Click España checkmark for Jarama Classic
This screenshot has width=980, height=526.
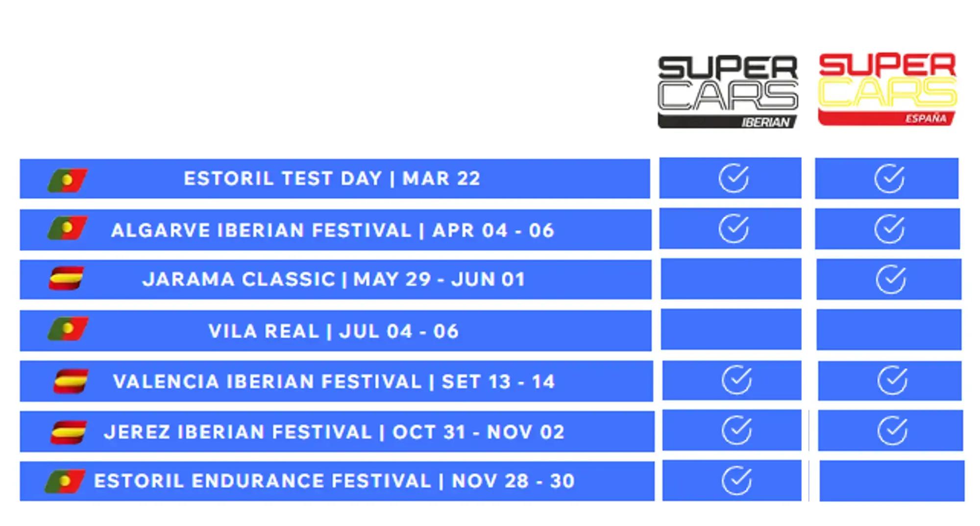coord(891,279)
